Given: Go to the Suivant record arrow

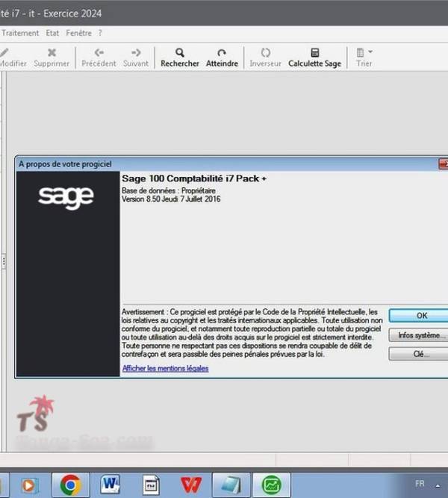Looking at the screenshot, I should pyautogui.click(x=136, y=53).
